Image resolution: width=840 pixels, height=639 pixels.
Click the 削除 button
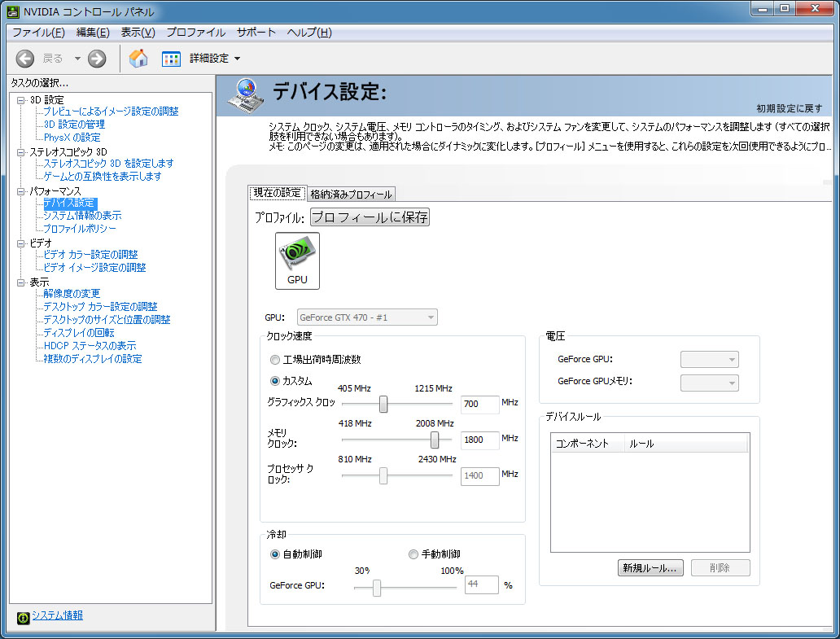pos(720,567)
